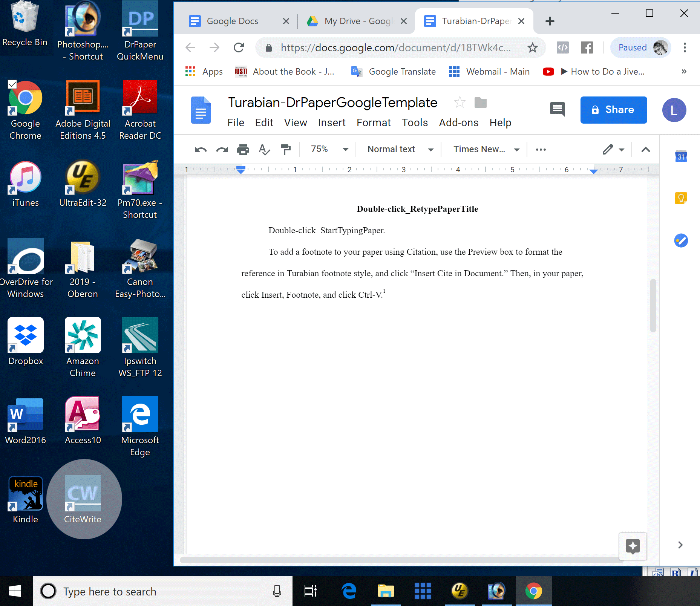700x606 pixels.
Task: Click the Spell check icon
Action: [264, 150]
